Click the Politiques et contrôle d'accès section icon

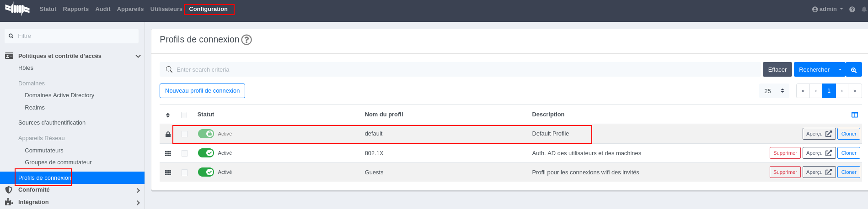(9, 56)
